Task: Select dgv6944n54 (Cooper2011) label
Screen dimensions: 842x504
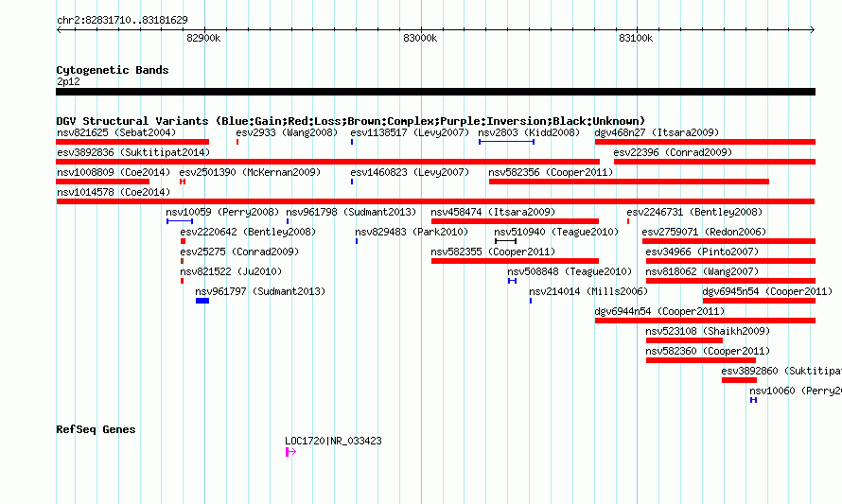Action: (x=659, y=311)
